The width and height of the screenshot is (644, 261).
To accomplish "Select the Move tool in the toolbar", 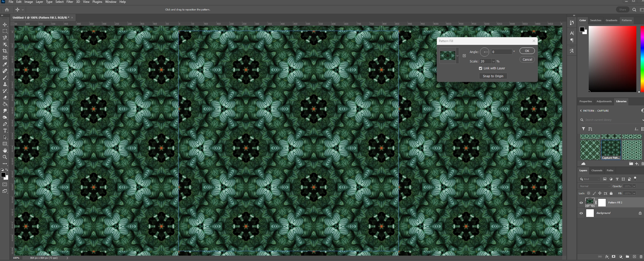I will tap(5, 24).
